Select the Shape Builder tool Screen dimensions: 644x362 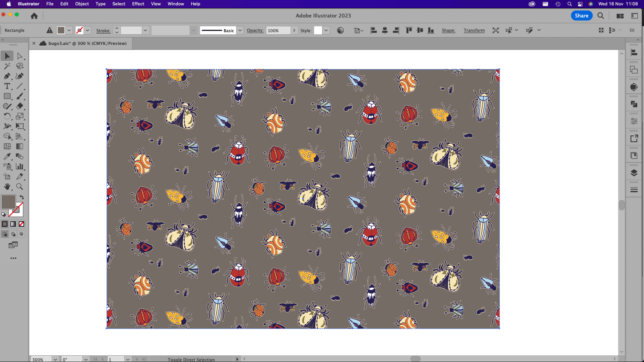[x=7, y=136]
